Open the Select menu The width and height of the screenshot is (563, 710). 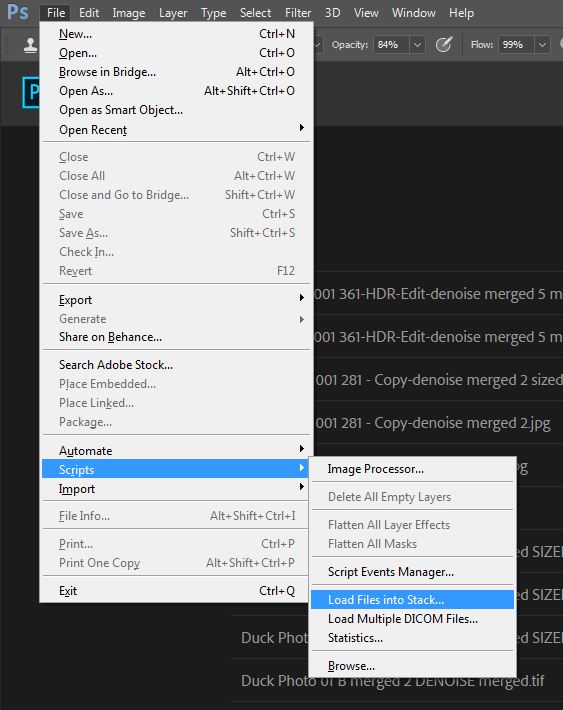[255, 13]
